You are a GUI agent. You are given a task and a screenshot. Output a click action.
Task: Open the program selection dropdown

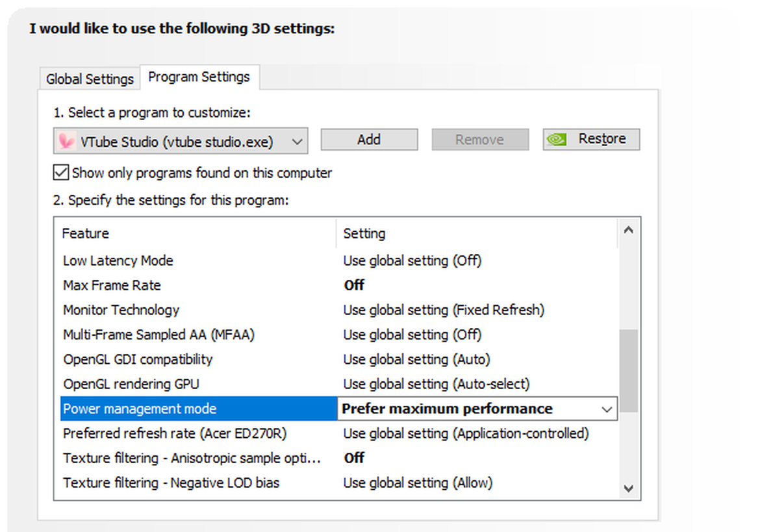click(297, 141)
